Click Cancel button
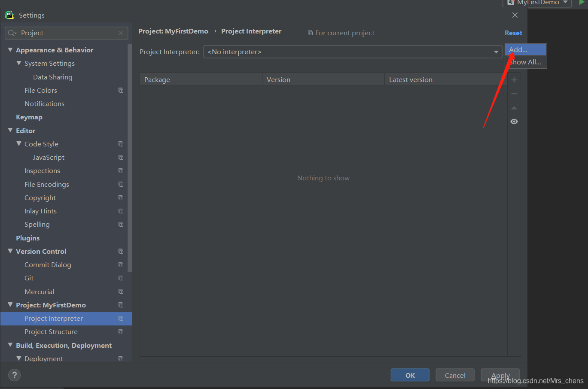 pyautogui.click(x=455, y=375)
